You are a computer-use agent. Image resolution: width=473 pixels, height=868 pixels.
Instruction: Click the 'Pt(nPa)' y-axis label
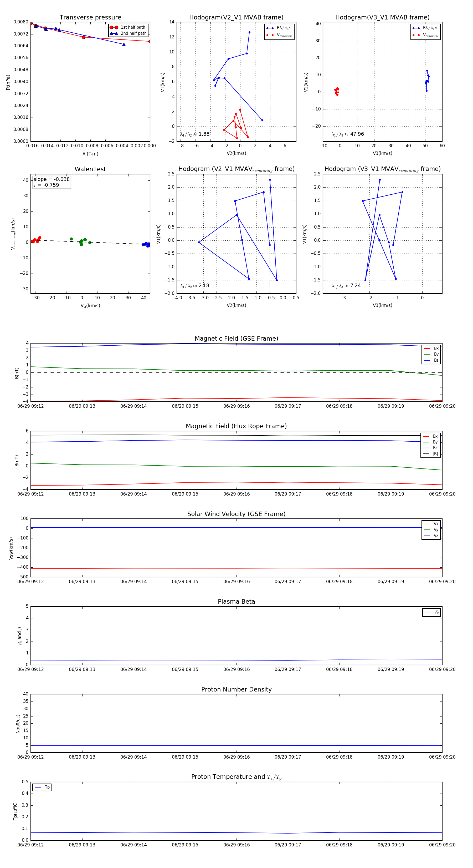tap(8, 82)
